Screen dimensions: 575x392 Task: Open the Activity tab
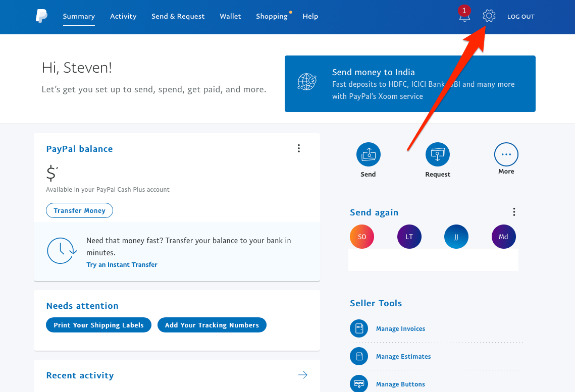(123, 16)
